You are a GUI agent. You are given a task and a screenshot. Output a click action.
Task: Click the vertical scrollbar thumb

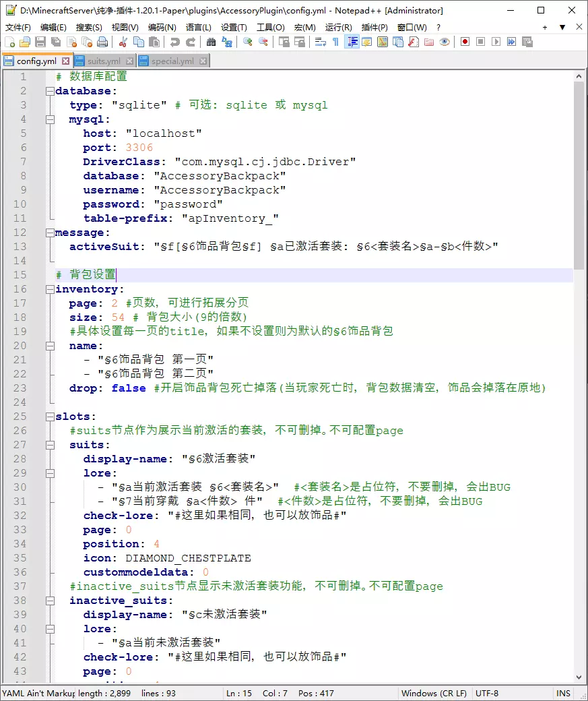579,175
